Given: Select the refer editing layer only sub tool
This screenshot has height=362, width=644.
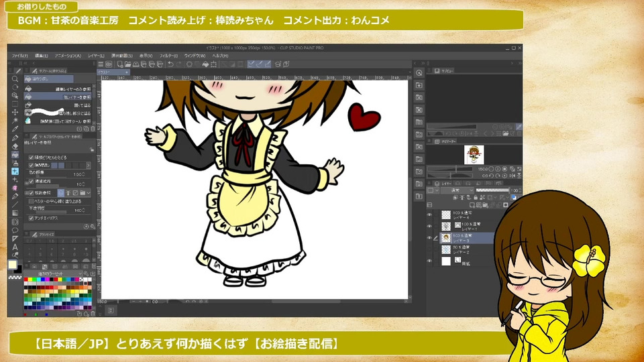Looking at the screenshot, I should click(x=58, y=88).
